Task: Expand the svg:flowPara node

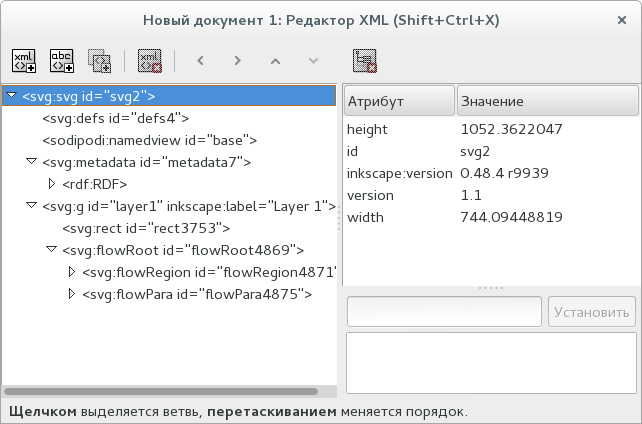Action: [71, 294]
